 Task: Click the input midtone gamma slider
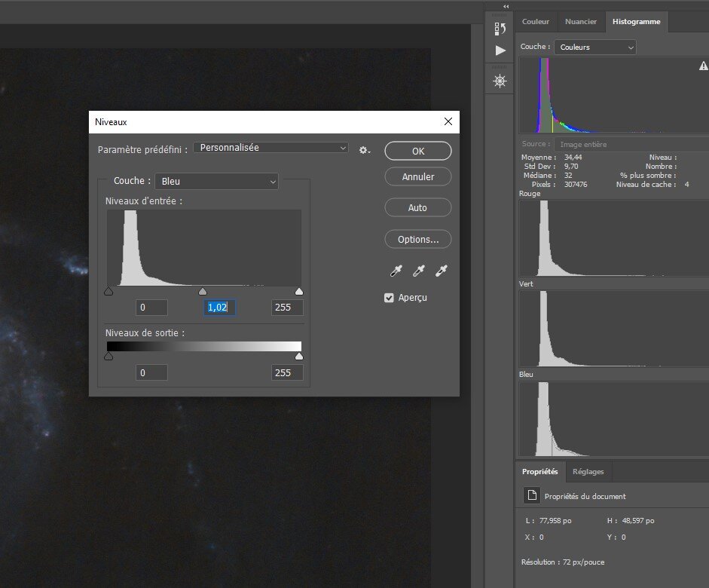click(203, 291)
